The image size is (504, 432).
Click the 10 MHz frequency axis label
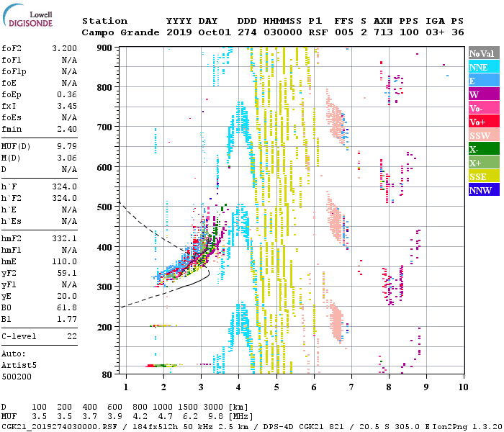coord(463,387)
